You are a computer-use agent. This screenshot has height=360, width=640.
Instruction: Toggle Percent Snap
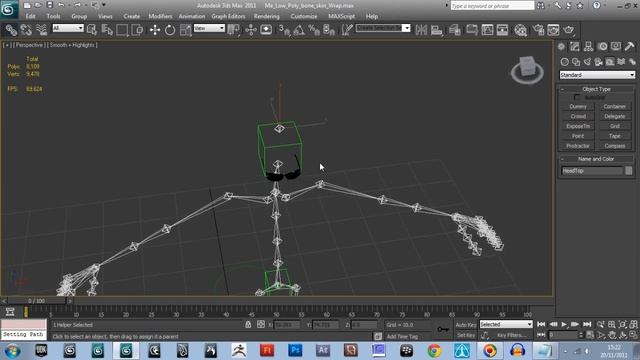pos(314,30)
